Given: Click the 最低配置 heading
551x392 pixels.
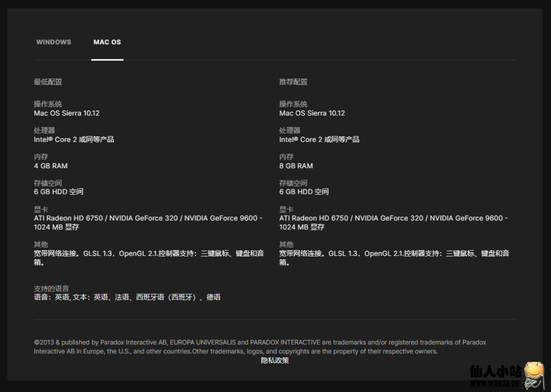Looking at the screenshot, I should coord(48,82).
